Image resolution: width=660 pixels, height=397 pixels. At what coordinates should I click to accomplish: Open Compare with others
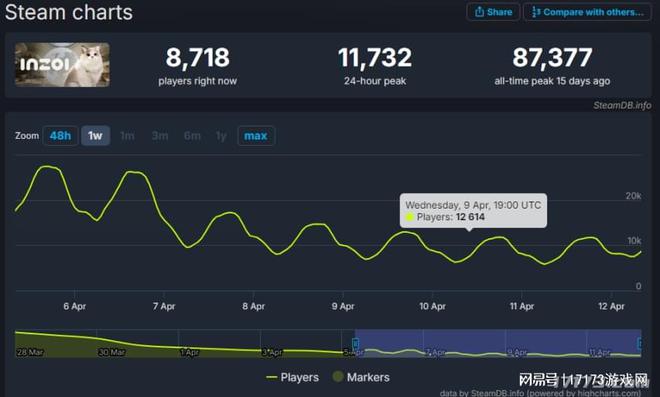tap(587, 12)
